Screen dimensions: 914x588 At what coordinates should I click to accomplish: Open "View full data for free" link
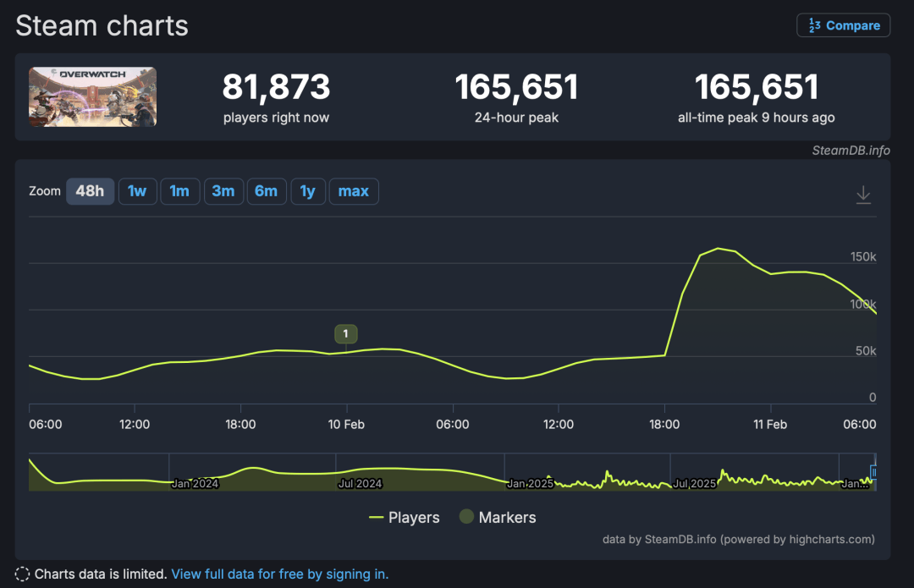coord(279,574)
